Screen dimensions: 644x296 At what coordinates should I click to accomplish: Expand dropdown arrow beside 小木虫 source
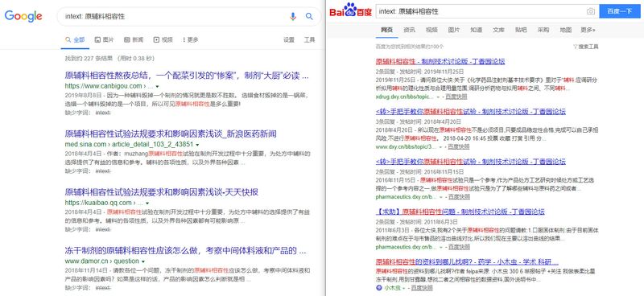tap(404, 288)
